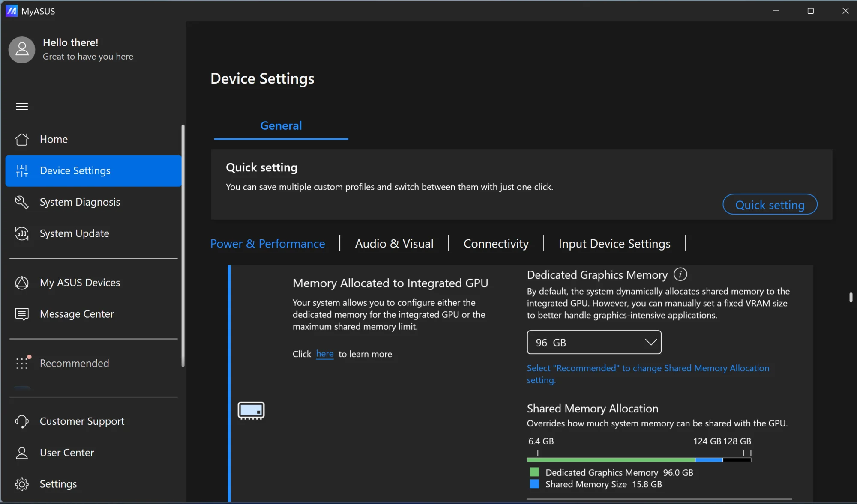
Task: Select the System Diagnosis wrench icon
Action: 22,202
